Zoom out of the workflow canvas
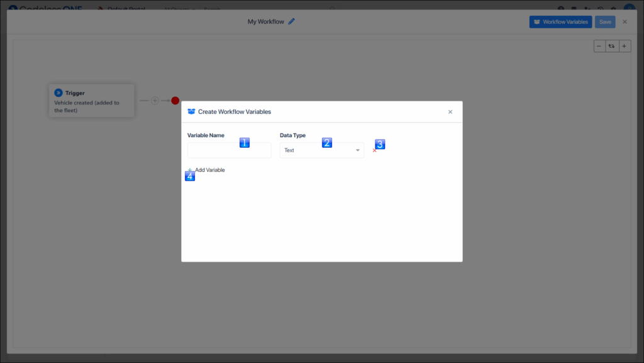 coord(599,45)
